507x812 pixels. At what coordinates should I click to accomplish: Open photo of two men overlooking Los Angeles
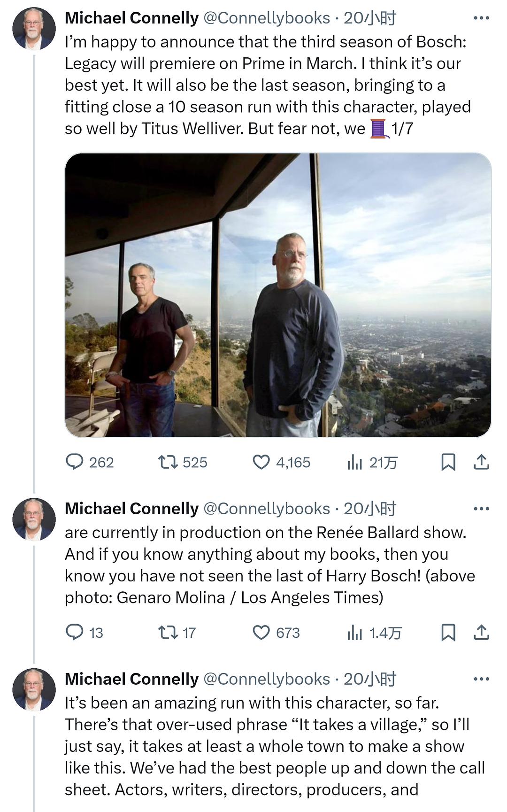[278, 295]
